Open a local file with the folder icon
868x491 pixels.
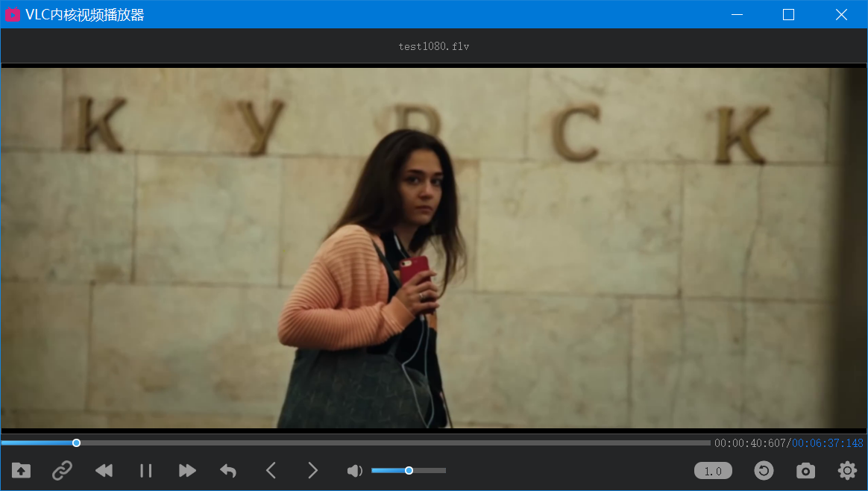pos(21,471)
